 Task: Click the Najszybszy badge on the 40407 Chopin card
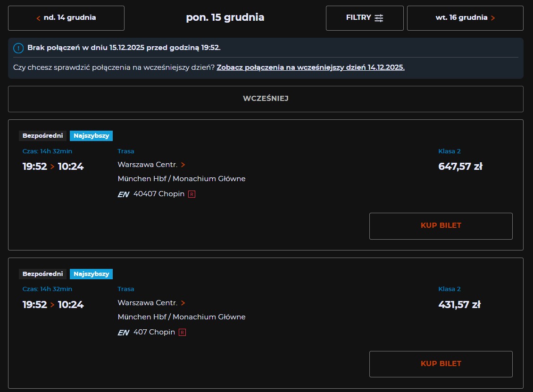[91, 136]
